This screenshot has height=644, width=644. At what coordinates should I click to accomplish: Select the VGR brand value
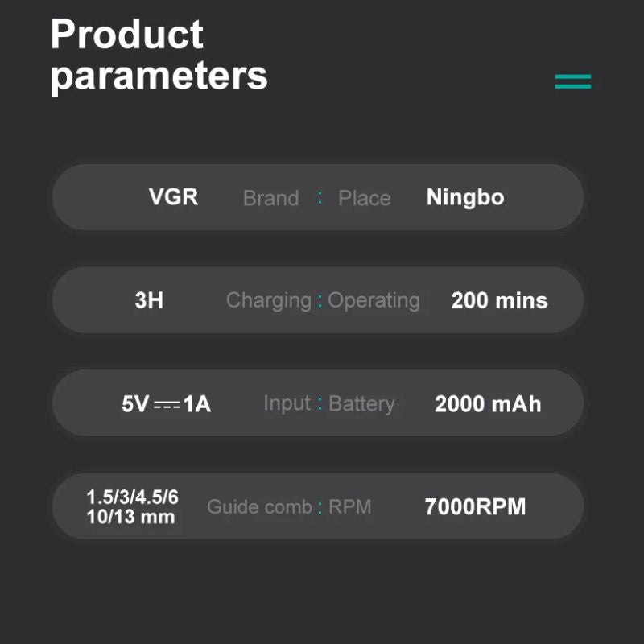173,197
